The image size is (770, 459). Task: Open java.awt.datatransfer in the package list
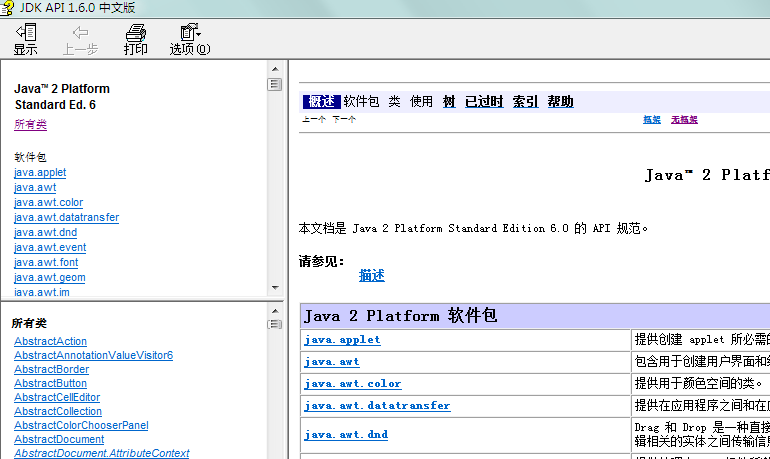click(66, 217)
